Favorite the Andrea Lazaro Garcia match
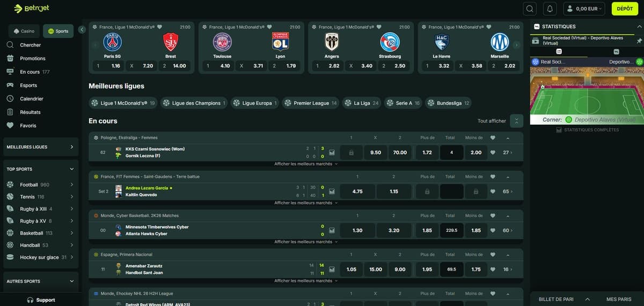The image size is (644, 306). tap(493, 191)
